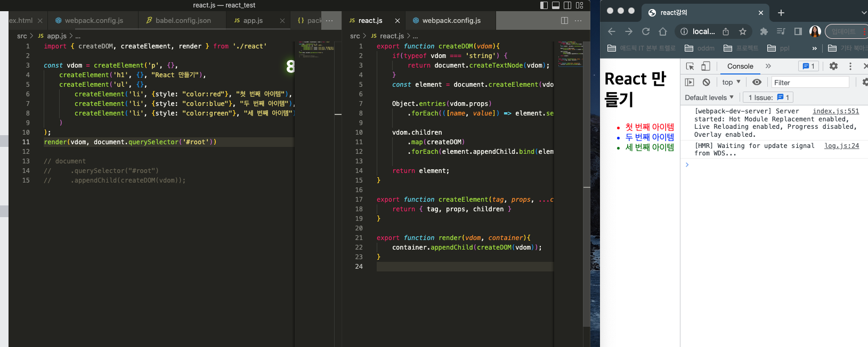Open DevTools customize three-dot menu
Image resolution: width=868 pixels, height=347 pixels.
click(x=850, y=66)
